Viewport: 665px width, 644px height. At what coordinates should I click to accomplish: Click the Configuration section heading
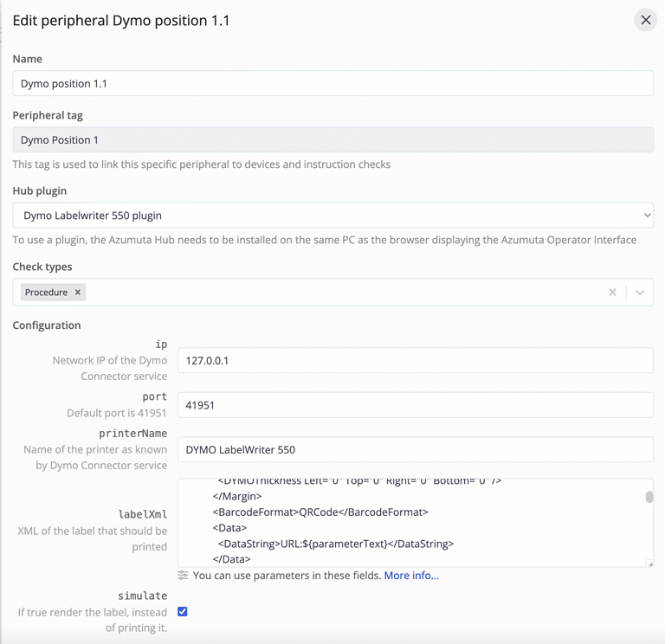click(47, 325)
